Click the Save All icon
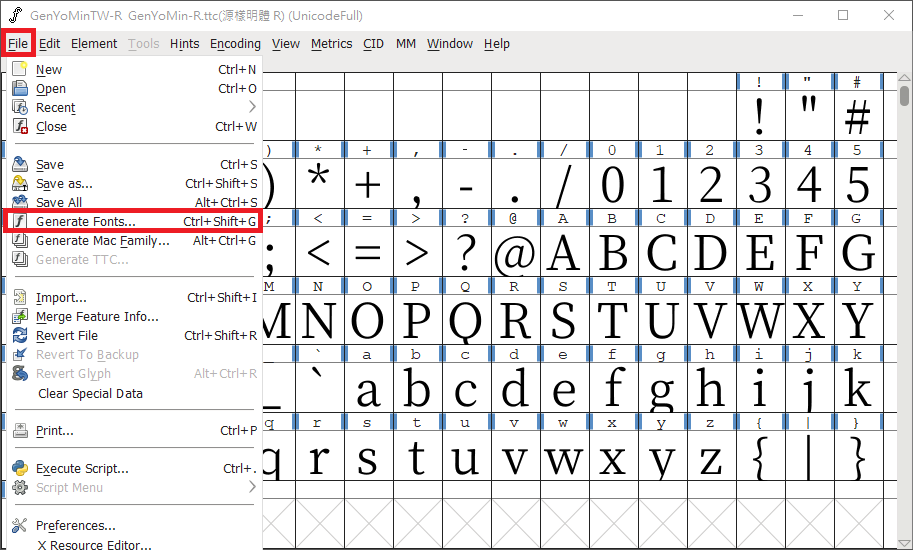This screenshot has width=913, height=550. pos(20,201)
